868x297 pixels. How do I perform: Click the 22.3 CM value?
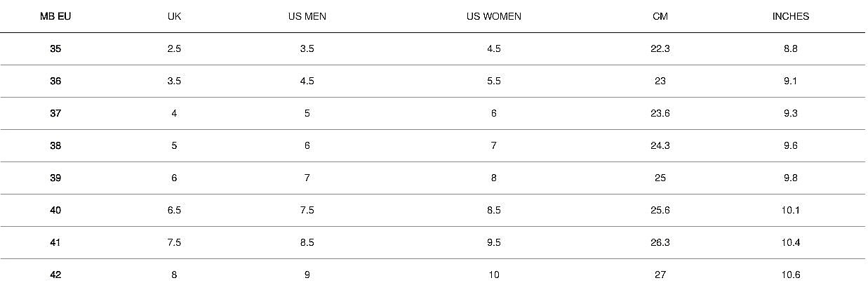coord(660,49)
